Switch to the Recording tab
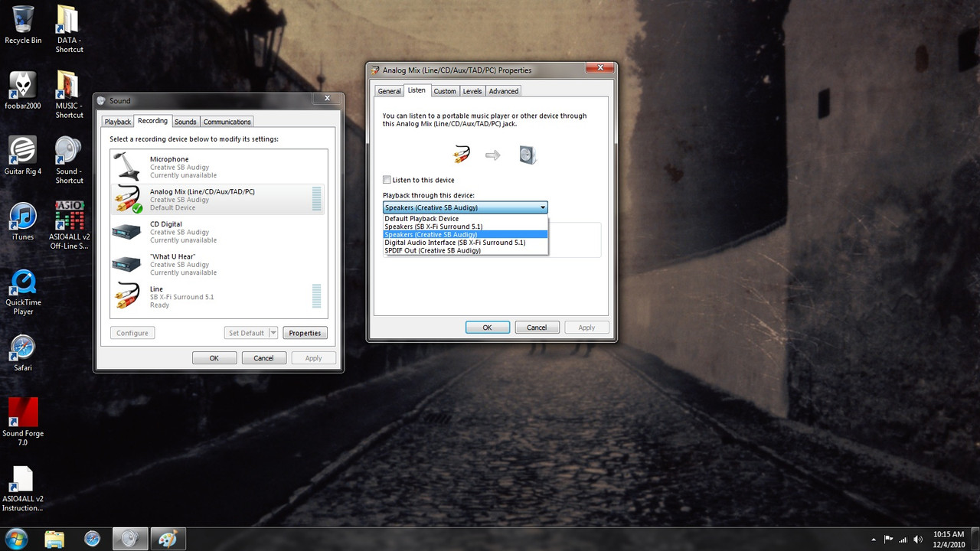The image size is (980, 551). click(152, 121)
